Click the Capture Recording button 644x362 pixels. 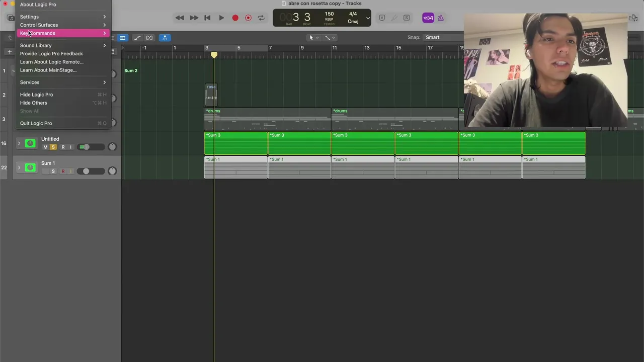coord(248,18)
